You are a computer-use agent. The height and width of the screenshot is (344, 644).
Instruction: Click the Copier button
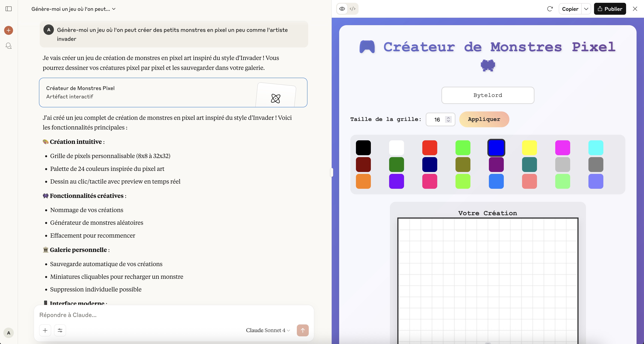coord(570,9)
